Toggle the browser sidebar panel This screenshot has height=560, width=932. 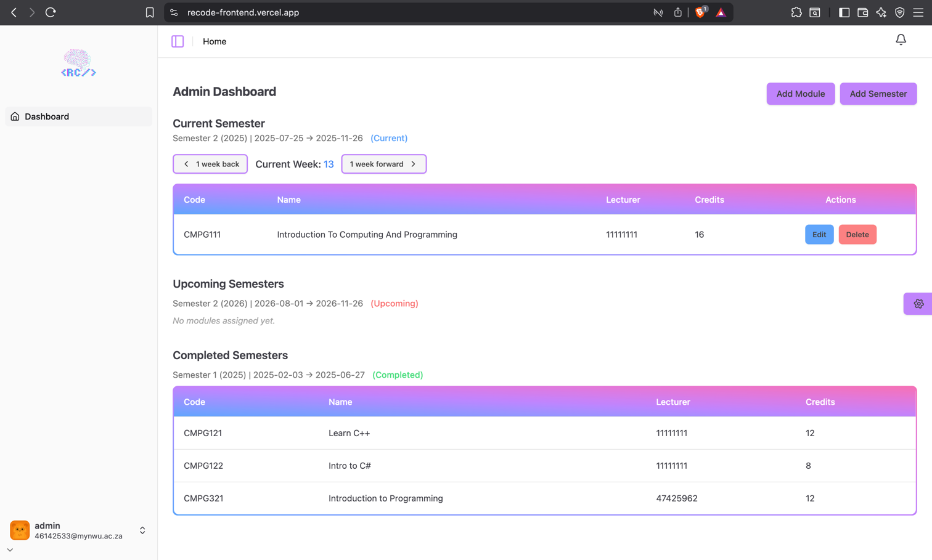point(844,12)
